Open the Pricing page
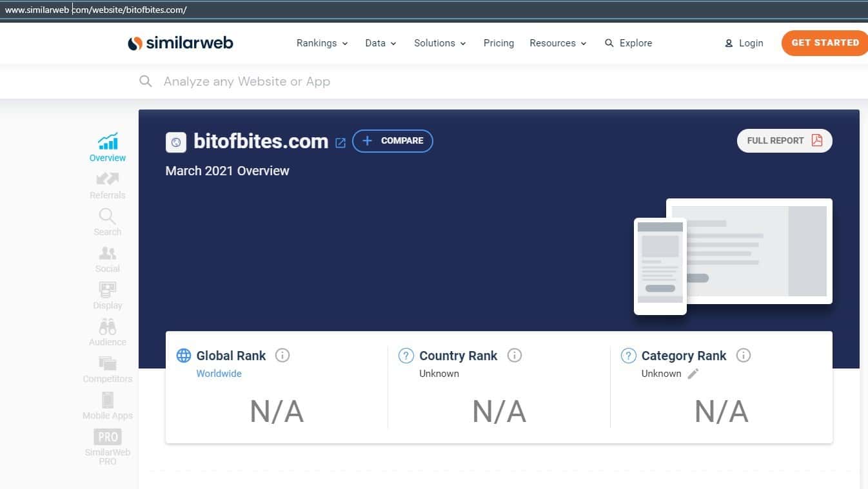This screenshot has height=489, width=868. 499,43
